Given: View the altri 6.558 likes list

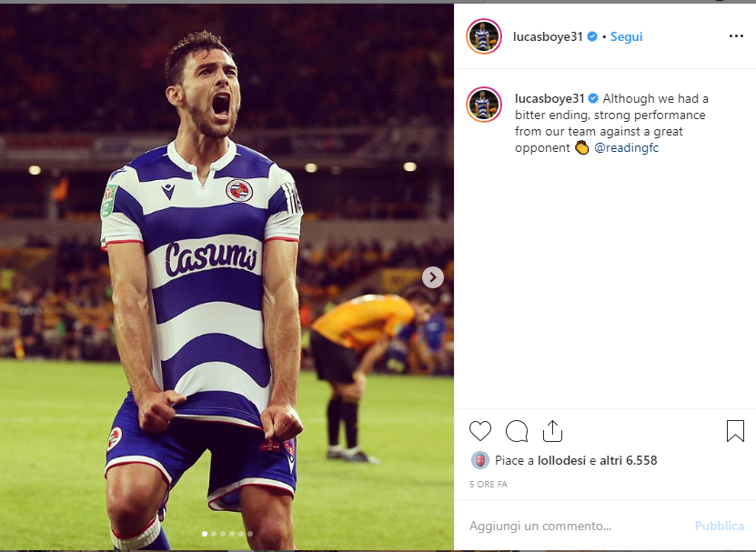Looking at the screenshot, I should coord(629,460).
